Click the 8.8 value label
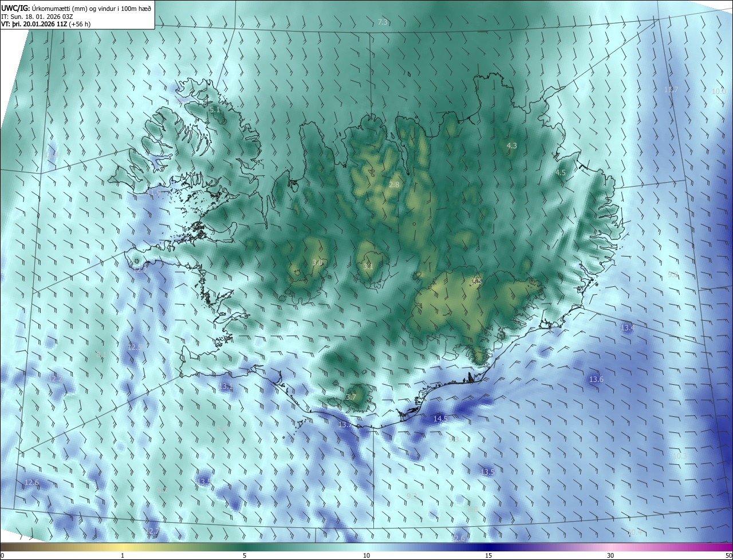 [472, 509]
